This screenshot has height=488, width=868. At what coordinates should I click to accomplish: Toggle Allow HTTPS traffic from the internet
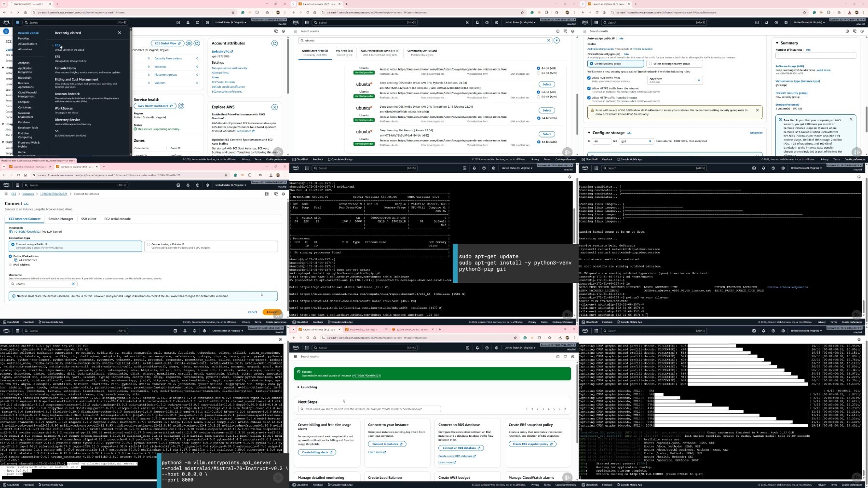(x=589, y=88)
